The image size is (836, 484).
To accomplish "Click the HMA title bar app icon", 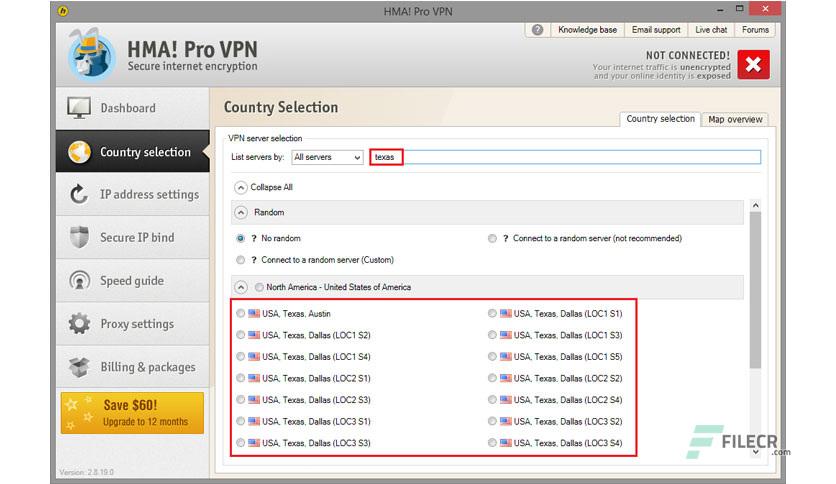I will coord(63,11).
